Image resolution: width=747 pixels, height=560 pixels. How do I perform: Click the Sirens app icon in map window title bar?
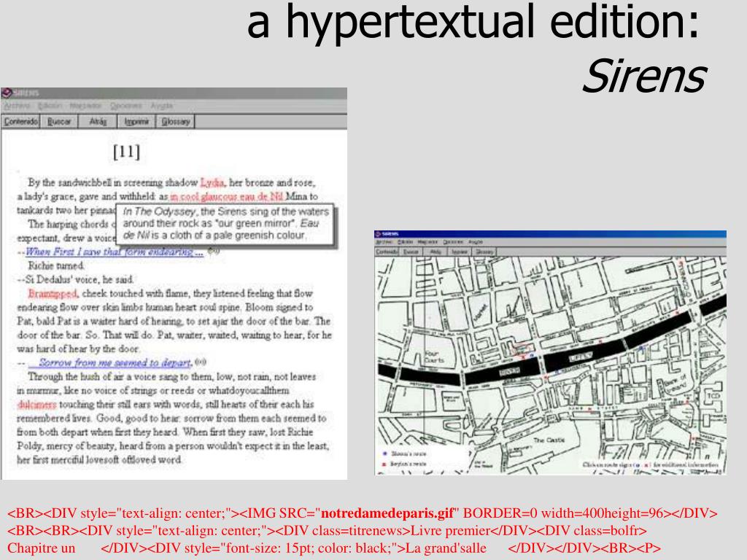coord(378,234)
